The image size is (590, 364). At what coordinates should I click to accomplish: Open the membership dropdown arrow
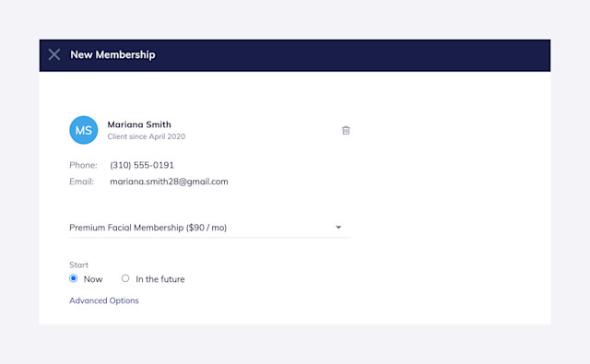[338, 227]
